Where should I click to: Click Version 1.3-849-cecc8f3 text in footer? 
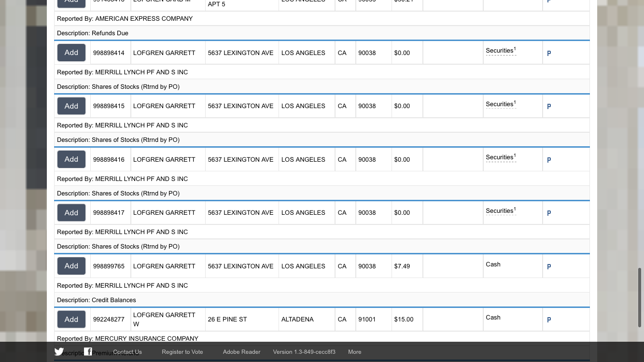click(304, 352)
